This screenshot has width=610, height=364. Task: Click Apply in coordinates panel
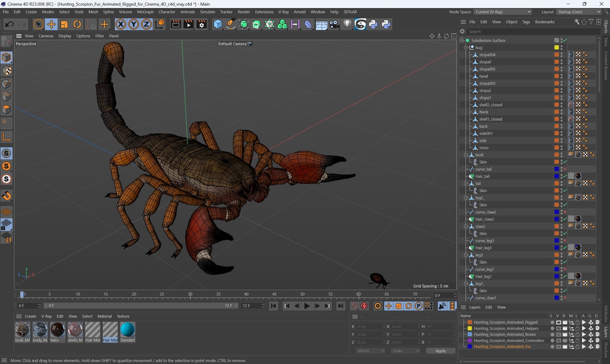point(440,351)
